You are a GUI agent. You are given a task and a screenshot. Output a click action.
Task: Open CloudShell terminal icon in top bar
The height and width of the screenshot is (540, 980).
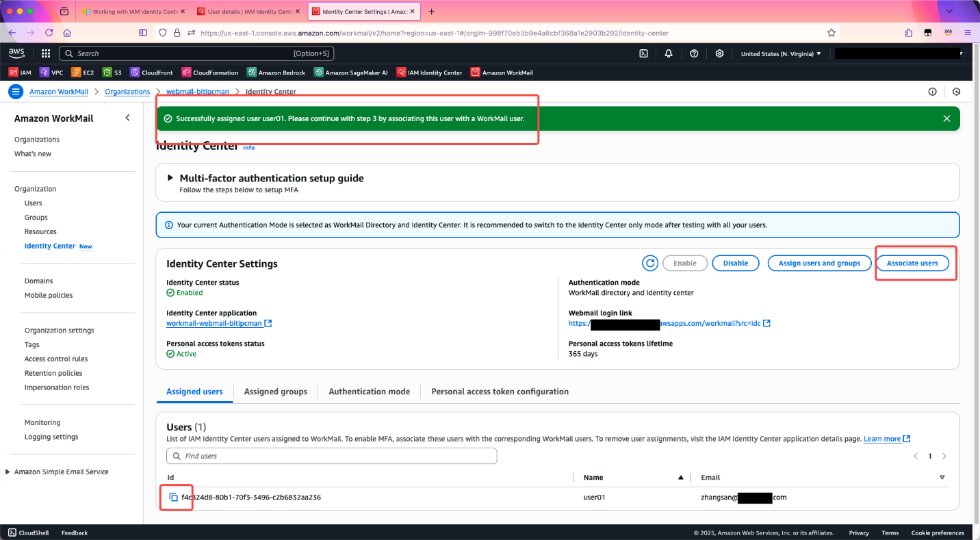coord(644,53)
